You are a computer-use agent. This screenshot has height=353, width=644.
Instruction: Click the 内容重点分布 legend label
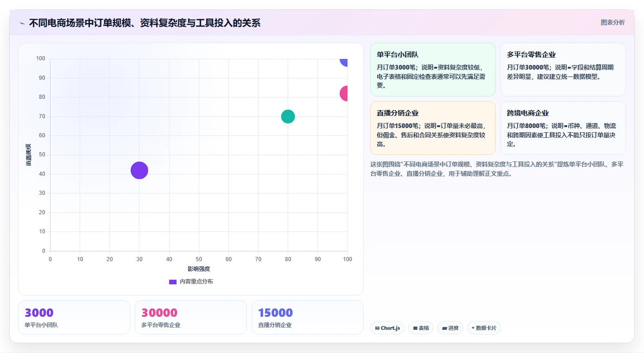(x=196, y=282)
